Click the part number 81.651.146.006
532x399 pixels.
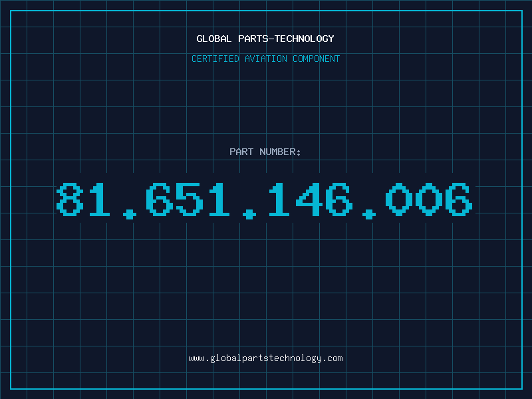tap(264, 201)
